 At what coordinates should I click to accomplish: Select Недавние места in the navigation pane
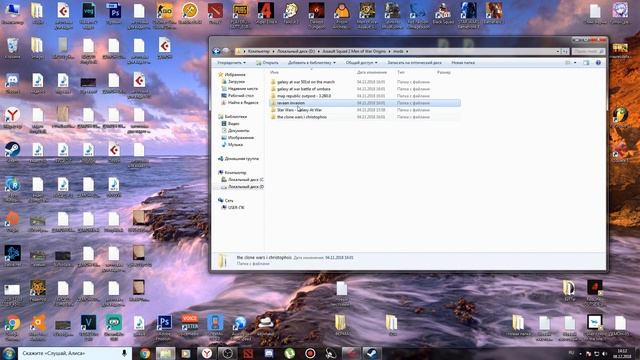(x=242, y=89)
